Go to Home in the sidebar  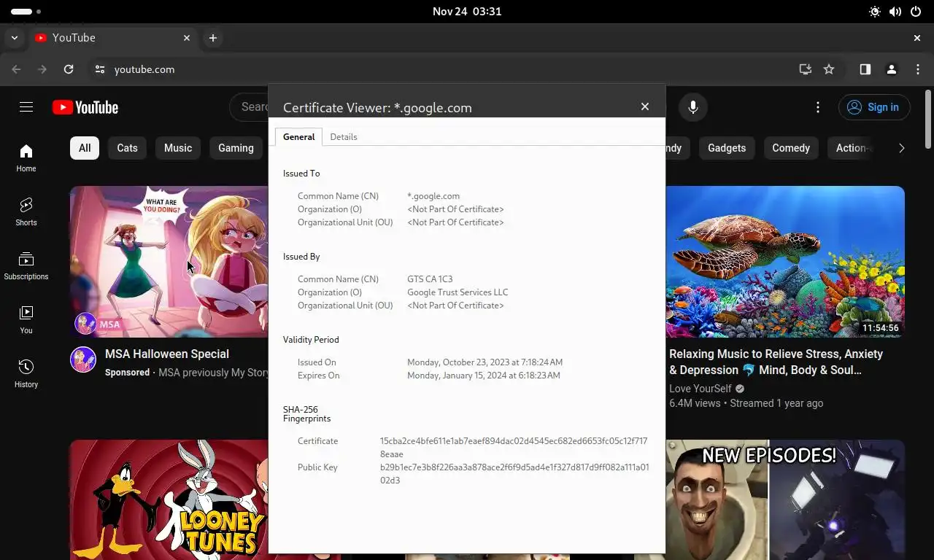(x=26, y=157)
